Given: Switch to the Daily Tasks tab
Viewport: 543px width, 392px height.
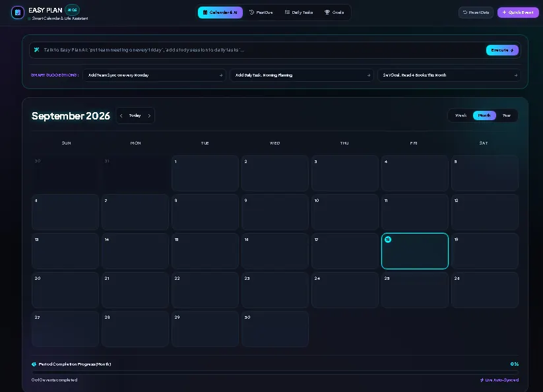Looking at the screenshot, I should click(x=298, y=13).
